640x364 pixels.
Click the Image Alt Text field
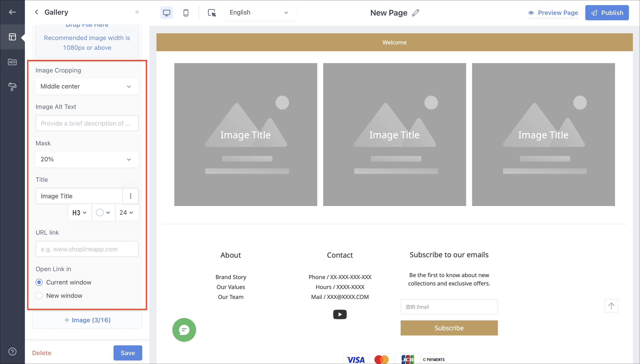pyautogui.click(x=87, y=123)
